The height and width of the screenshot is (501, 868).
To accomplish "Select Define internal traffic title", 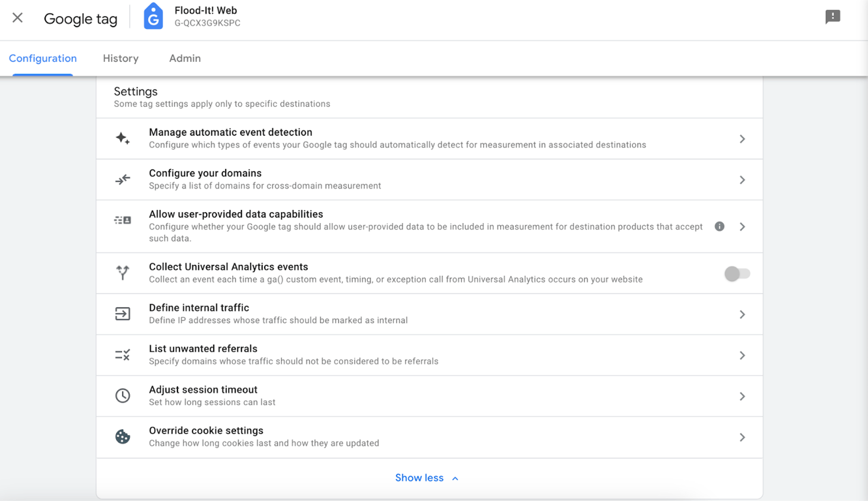I will tap(199, 308).
